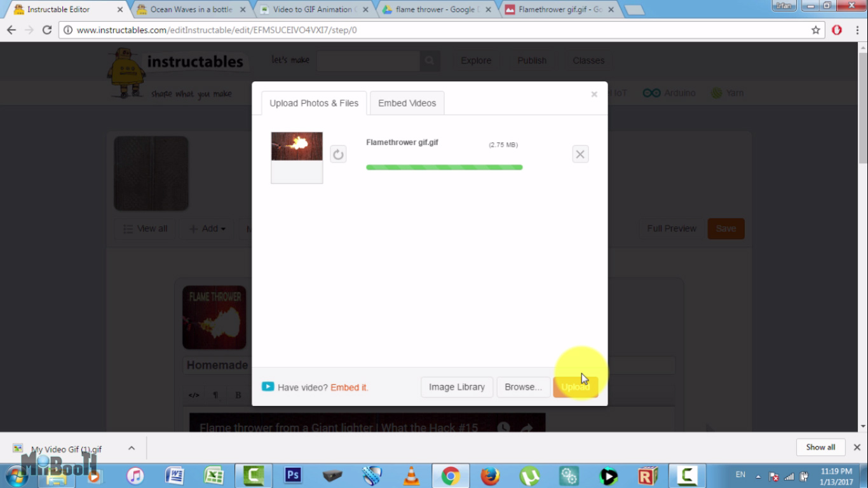Open a new browser tab
Screen dimensions: 868x488
point(634,10)
